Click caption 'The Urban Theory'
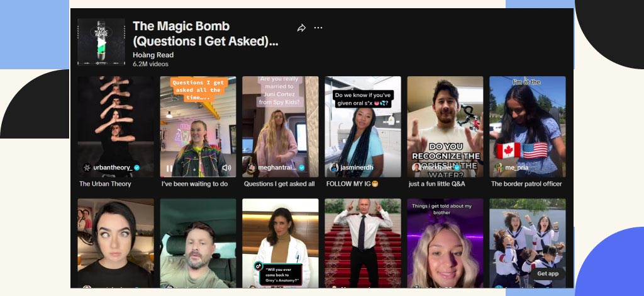This screenshot has height=296, width=644. tap(105, 184)
